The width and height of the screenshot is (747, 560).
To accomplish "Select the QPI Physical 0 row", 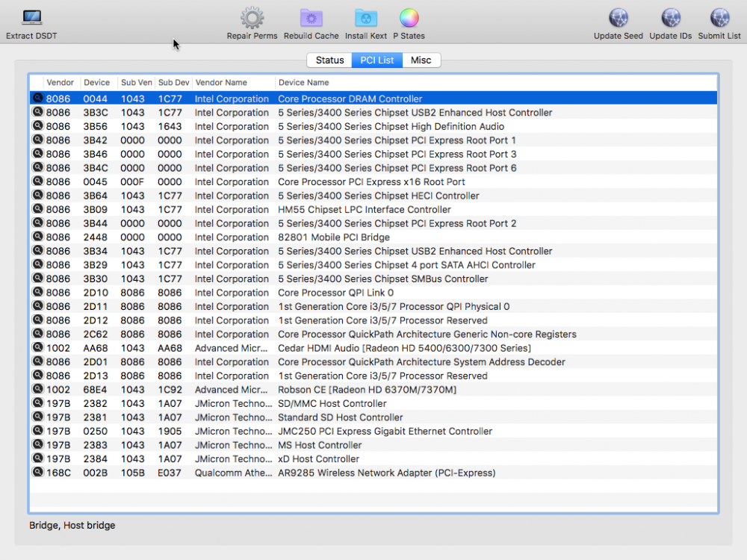I will coord(373,307).
